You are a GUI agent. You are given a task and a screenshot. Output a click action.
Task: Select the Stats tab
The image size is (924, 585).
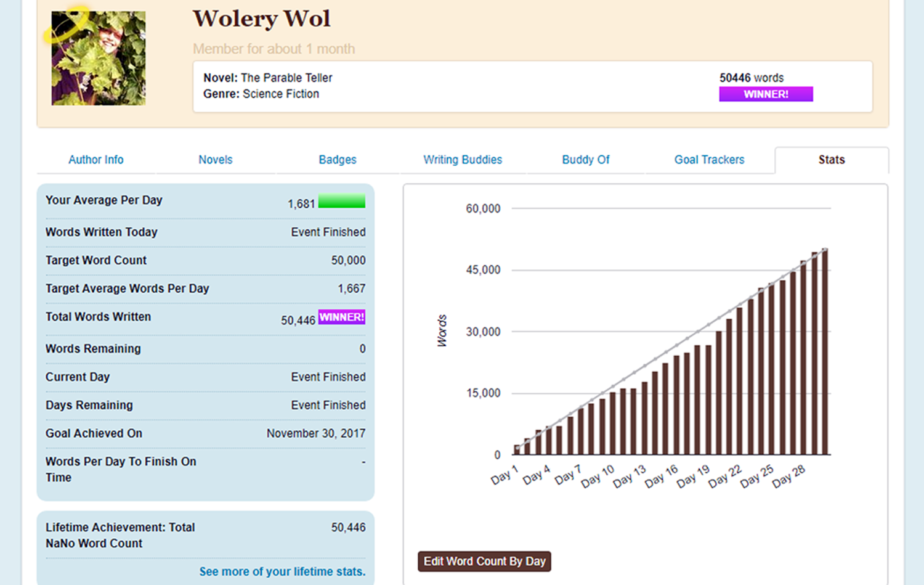831,160
